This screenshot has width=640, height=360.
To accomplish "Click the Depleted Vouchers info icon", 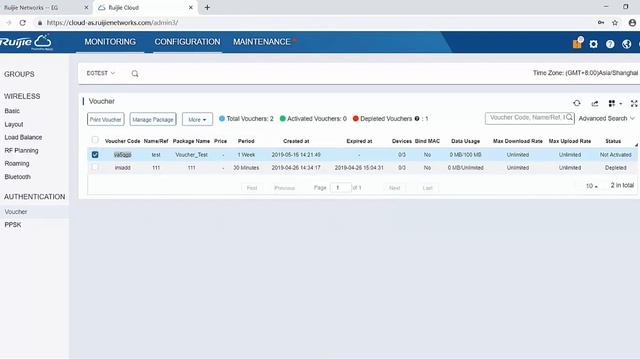I will 417,119.
